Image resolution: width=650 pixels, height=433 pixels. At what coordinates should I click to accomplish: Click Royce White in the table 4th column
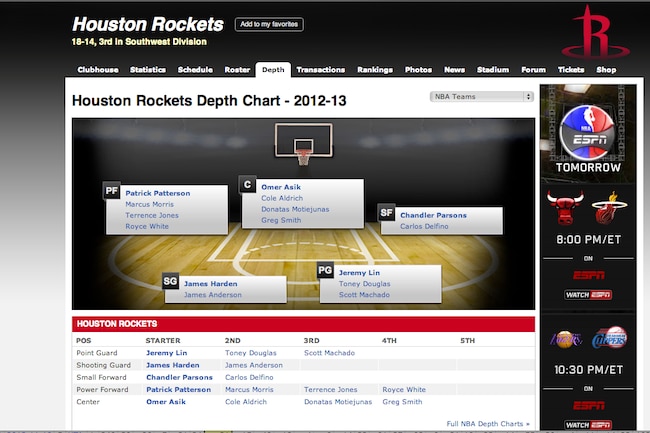click(404, 389)
